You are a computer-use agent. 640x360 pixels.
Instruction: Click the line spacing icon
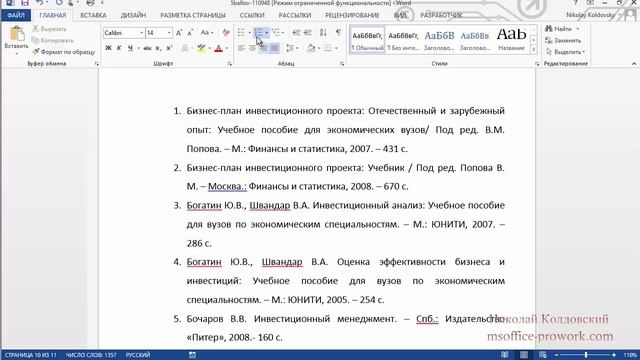pyautogui.click(x=290, y=48)
